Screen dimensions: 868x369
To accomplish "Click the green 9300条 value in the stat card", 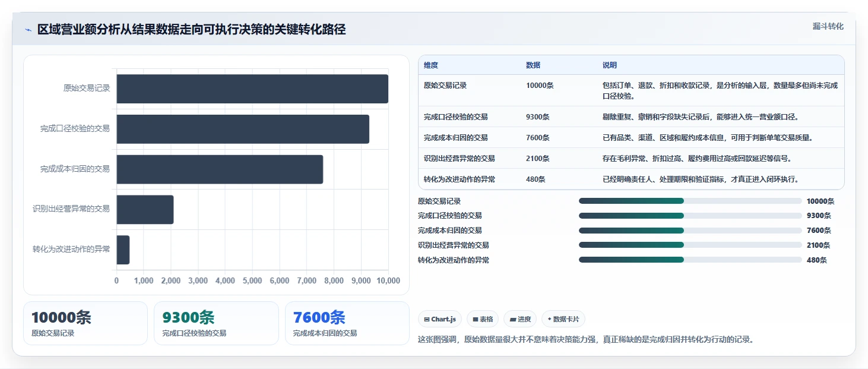I will [x=188, y=318].
